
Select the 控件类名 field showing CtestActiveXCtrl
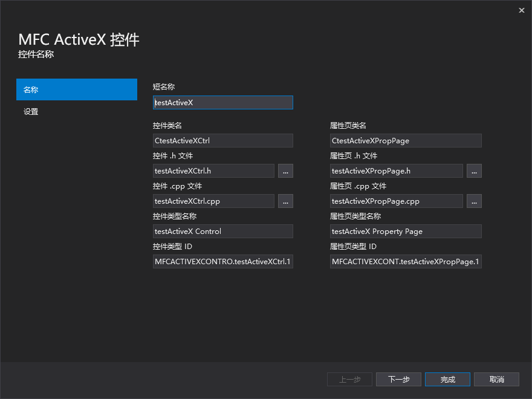[222, 140]
